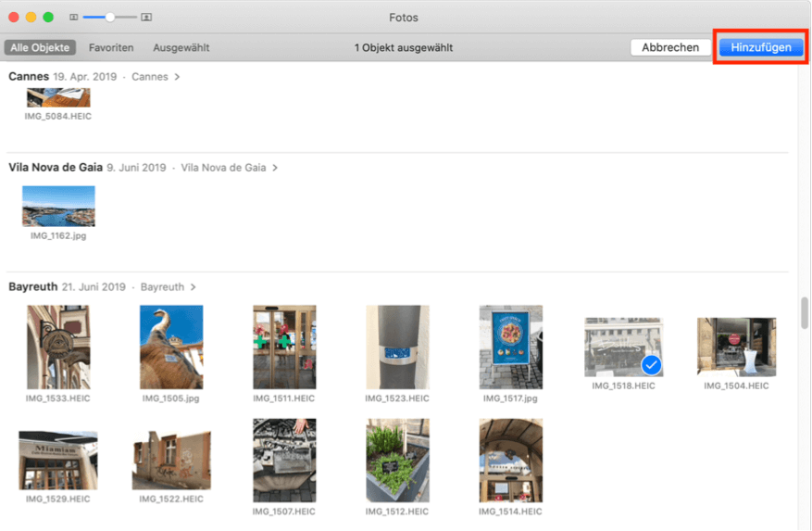Select the IMG_1529.HEIC storefront photo
This screenshot has height=531, width=812.
click(58, 460)
